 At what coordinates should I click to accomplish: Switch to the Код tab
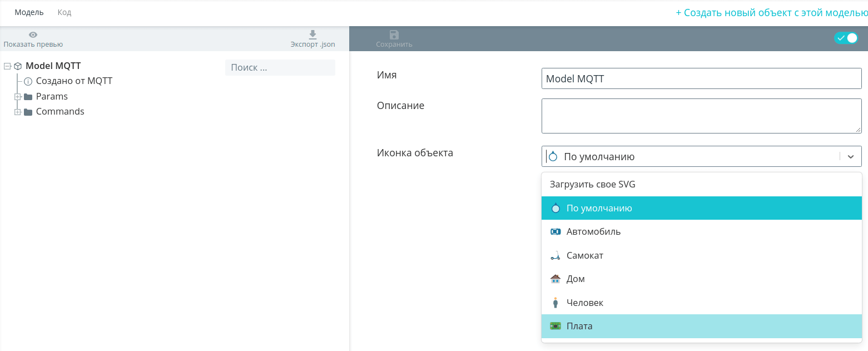(65, 12)
